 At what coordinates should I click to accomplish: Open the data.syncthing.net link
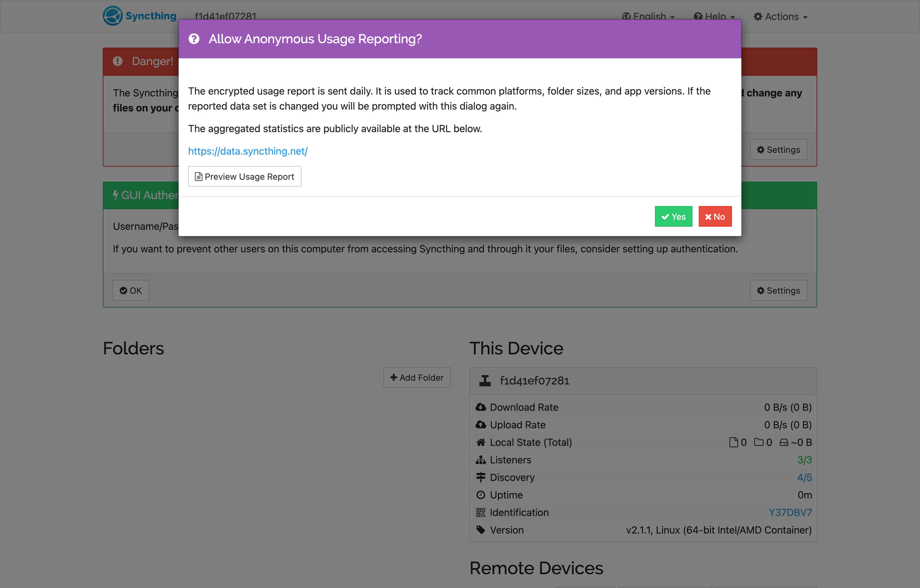pyautogui.click(x=248, y=151)
